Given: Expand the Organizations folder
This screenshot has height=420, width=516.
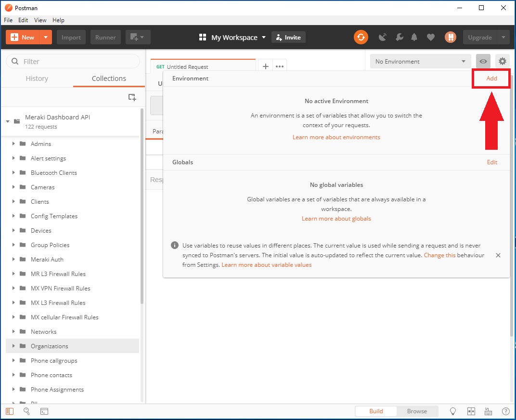Looking at the screenshot, I should click(x=13, y=346).
